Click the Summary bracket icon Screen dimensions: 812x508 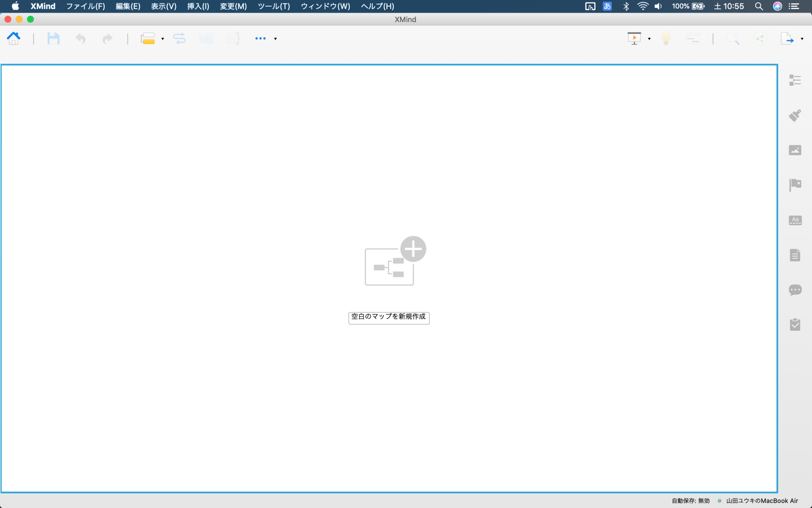pyautogui.click(x=234, y=38)
